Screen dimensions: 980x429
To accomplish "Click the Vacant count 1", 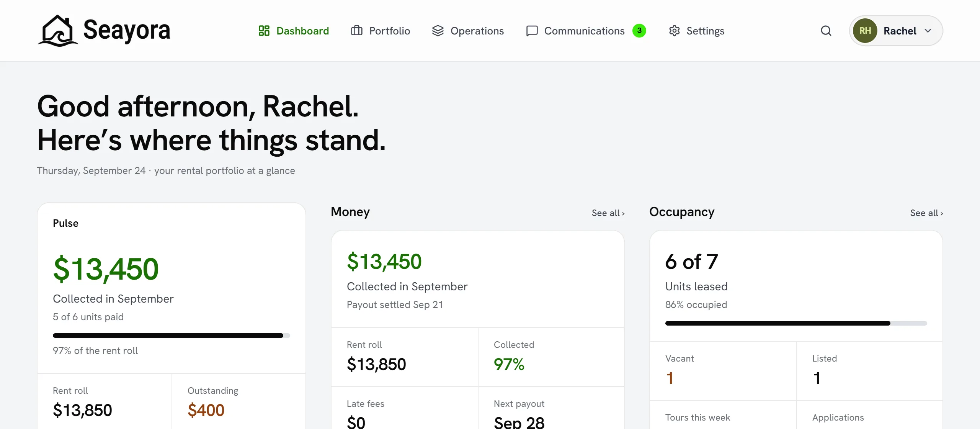I will point(670,378).
